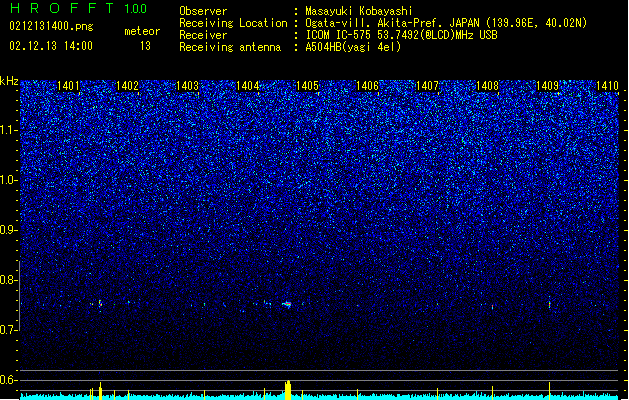629x400 pixels.
Task: Click the 1401 time marker
Action: tap(68, 86)
